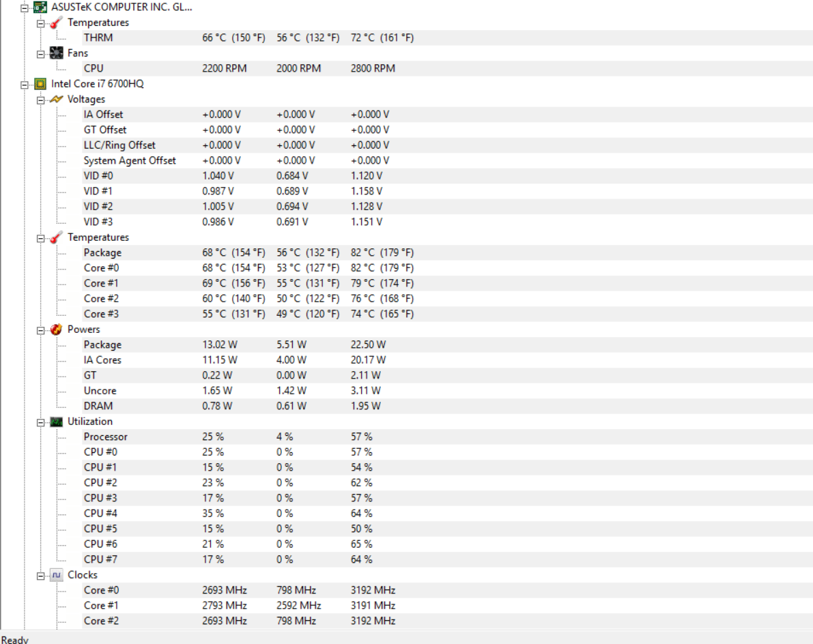Click the thermometer icon above the THRM row
This screenshot has width=813, height=644.
pyautogui.click(x=57, y=23)
